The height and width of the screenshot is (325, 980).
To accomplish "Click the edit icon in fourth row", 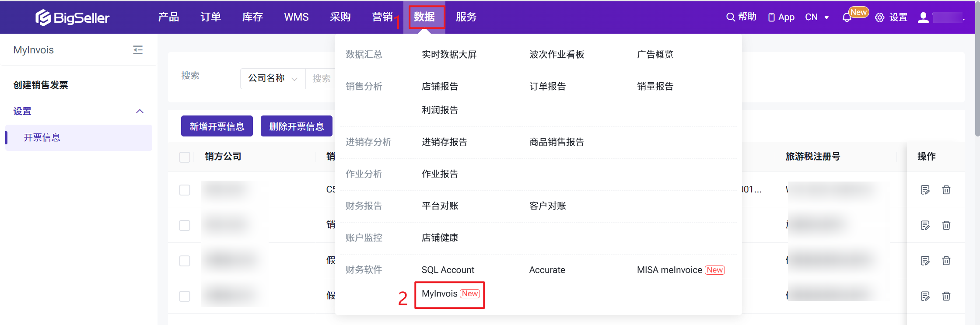I will pyautogui.click(x=925, y=296).
